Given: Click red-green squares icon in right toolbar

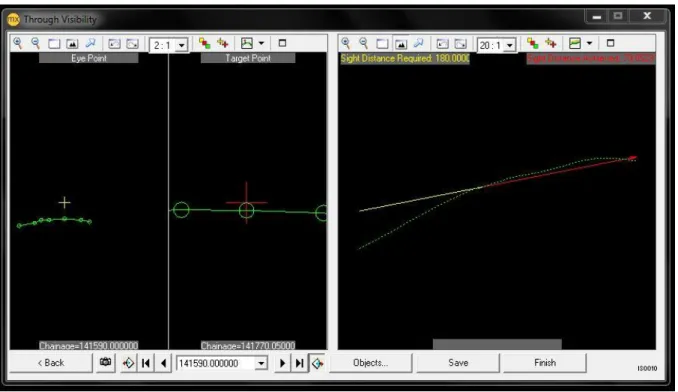Looking at the screenshot, I should point(533,43).
